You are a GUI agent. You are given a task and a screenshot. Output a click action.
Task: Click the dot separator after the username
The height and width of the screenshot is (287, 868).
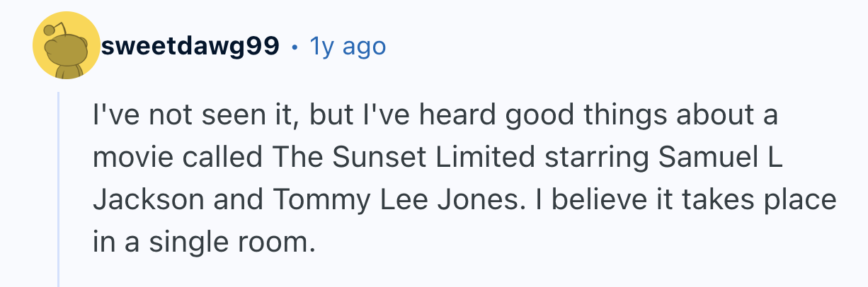point(295,47)
